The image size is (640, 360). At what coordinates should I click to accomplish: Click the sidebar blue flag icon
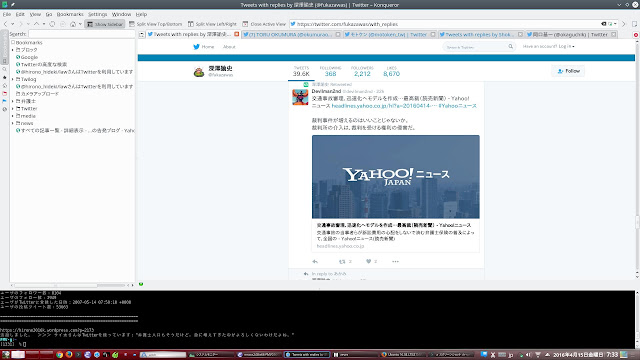[x=4, y=101]
